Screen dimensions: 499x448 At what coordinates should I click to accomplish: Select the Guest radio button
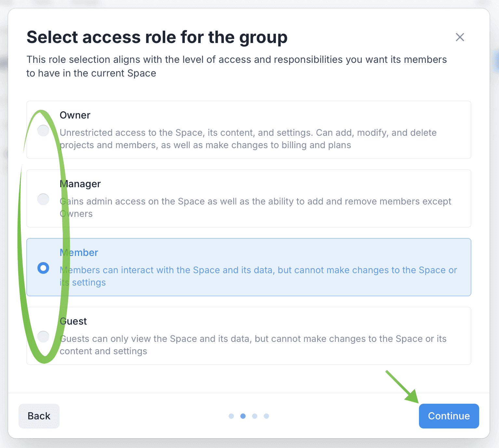click(43, 336)
